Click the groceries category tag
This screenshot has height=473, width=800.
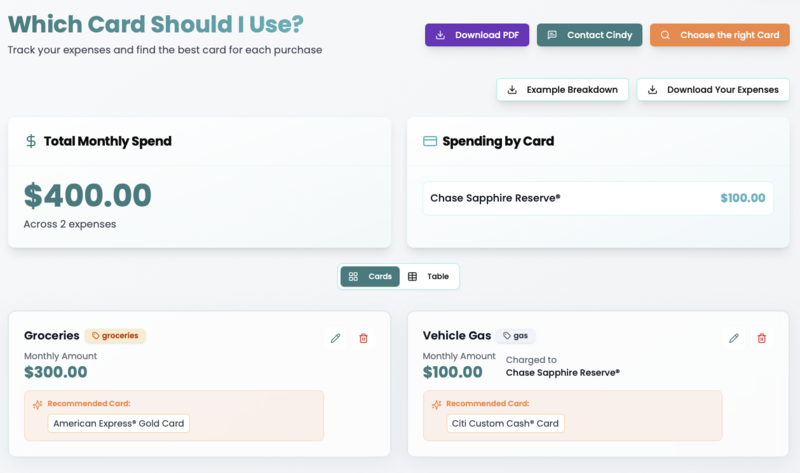click(x=115, y=336)
